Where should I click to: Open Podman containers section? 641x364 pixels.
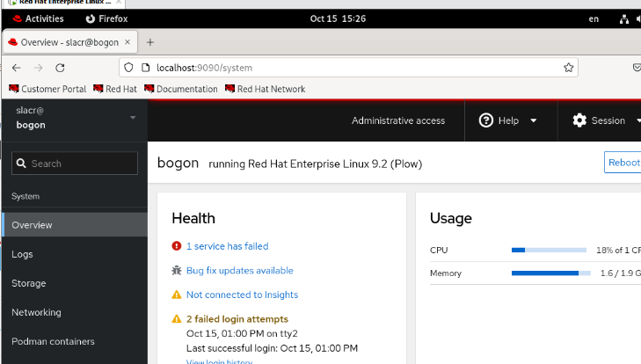[x=53, y=341]
